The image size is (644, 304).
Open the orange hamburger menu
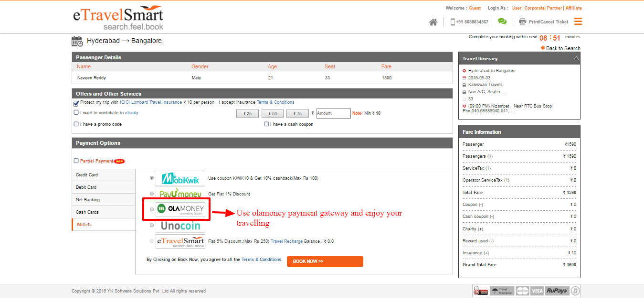(578, 22)
